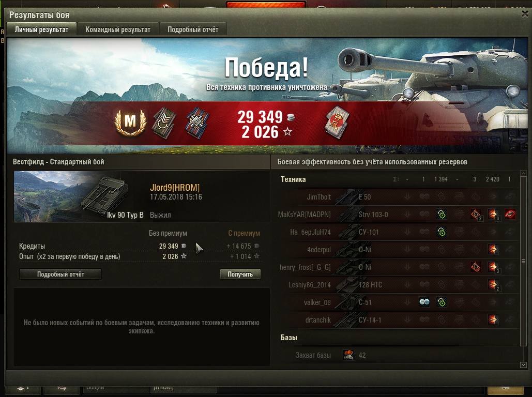This screenshot has height=397, width=532.
Task: Click the track damage icon in valker_08 row
Action: pos(424,302)
